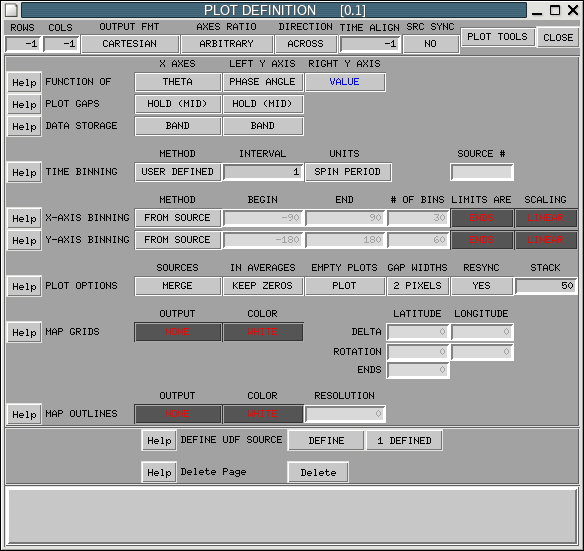Toggle Y-axis SCALING LINEAR
Image resolution: width=584 pixels, height=551 pixels.
pyautogui.click(x=546, y=240)
